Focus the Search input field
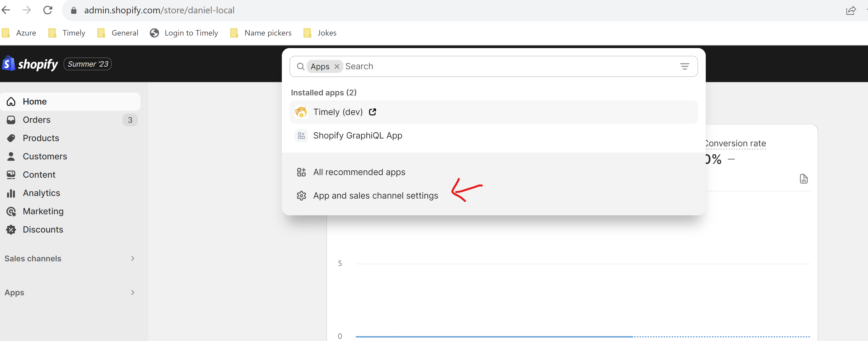 click(x=509, y=66)
